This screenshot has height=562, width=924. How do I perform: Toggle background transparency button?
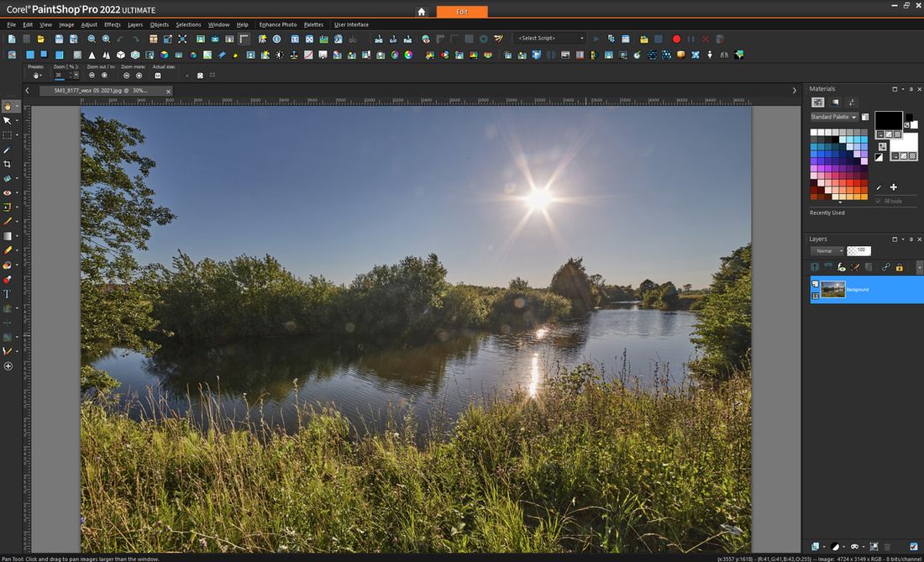click(x=913, y=156)
